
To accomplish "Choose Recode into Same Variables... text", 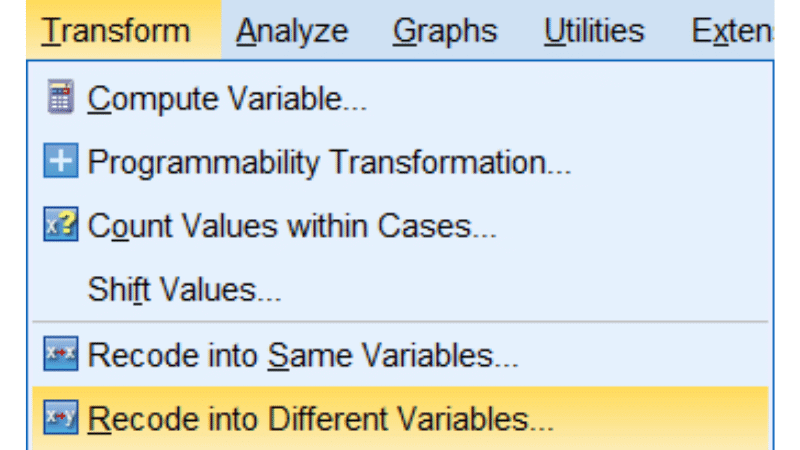I will click(x=303, y=355).
